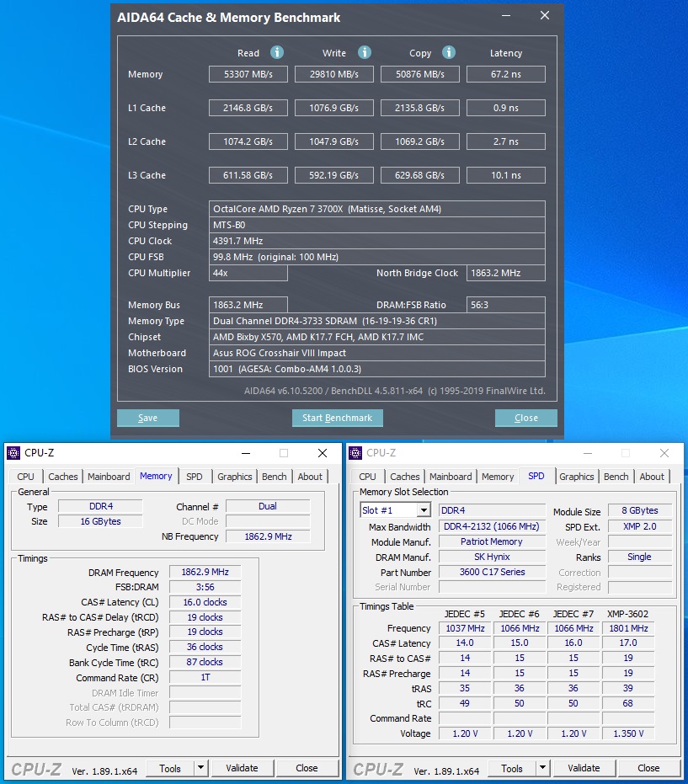Click L3 Cache Copy value 629.68 GB/s
The height and width of the screenshot is (784, 688).
[x=420, y=175]
